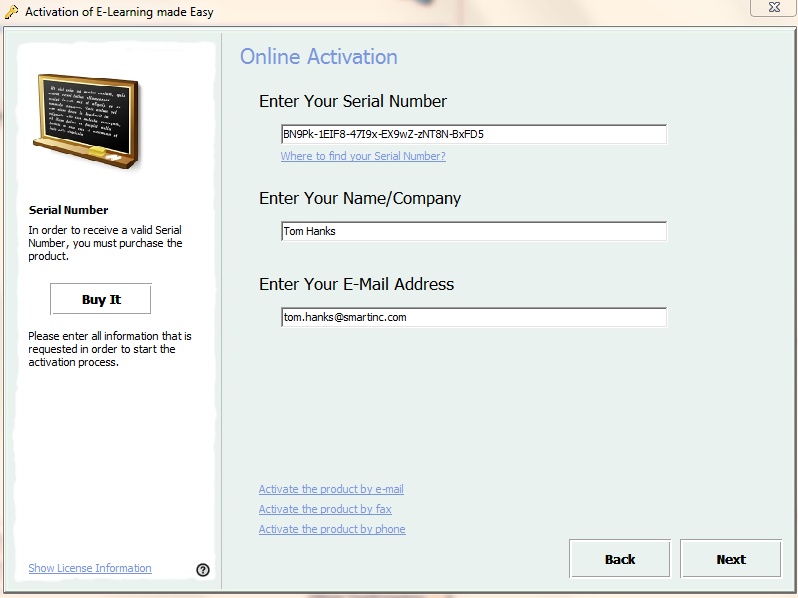
Task: Click the 'Enter Your E-Mail Address' label
Action: coord(356,284)
